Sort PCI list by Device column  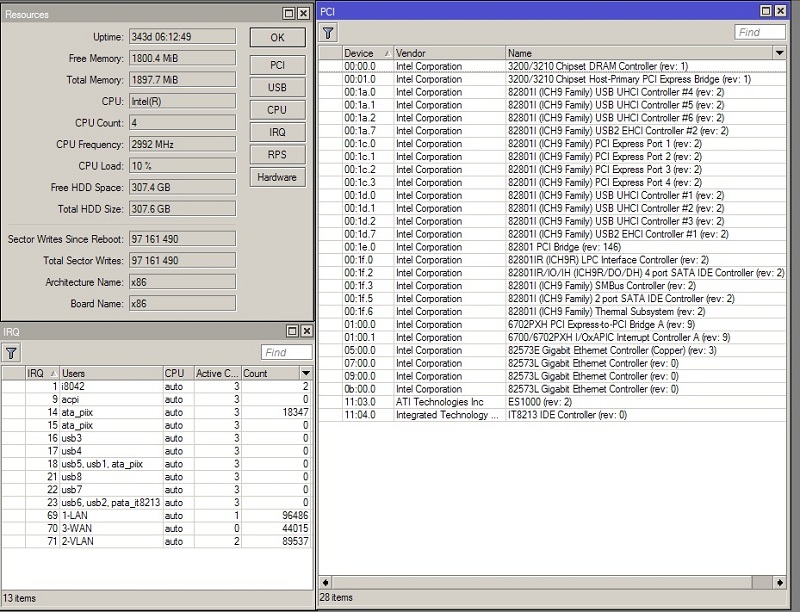tap(367, 53)
